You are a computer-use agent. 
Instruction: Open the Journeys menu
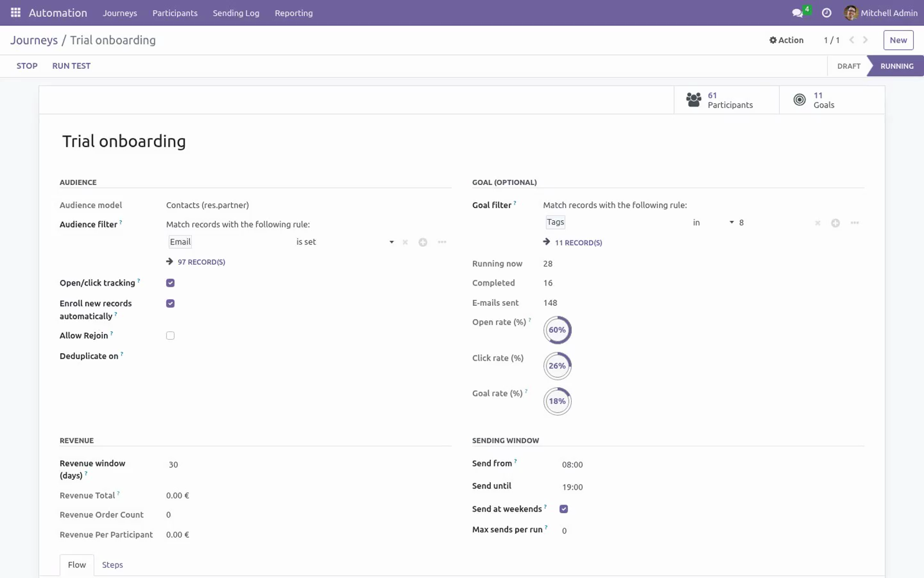(x=120, y=13)
